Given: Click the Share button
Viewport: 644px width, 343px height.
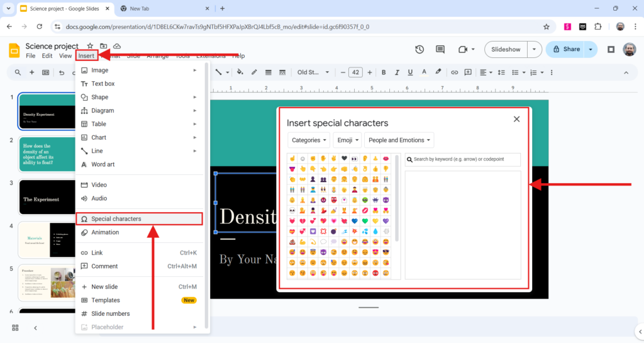Looking at the screenshot, I should click(x=565, y=49).
